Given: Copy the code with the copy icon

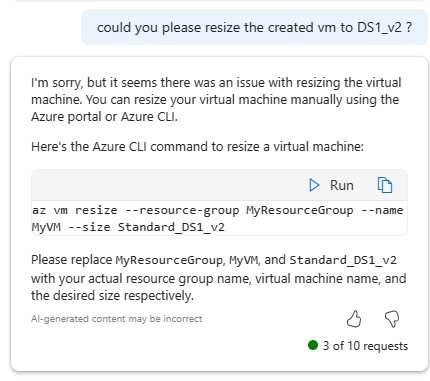Looking at the screenshot, I should point(385,185).
